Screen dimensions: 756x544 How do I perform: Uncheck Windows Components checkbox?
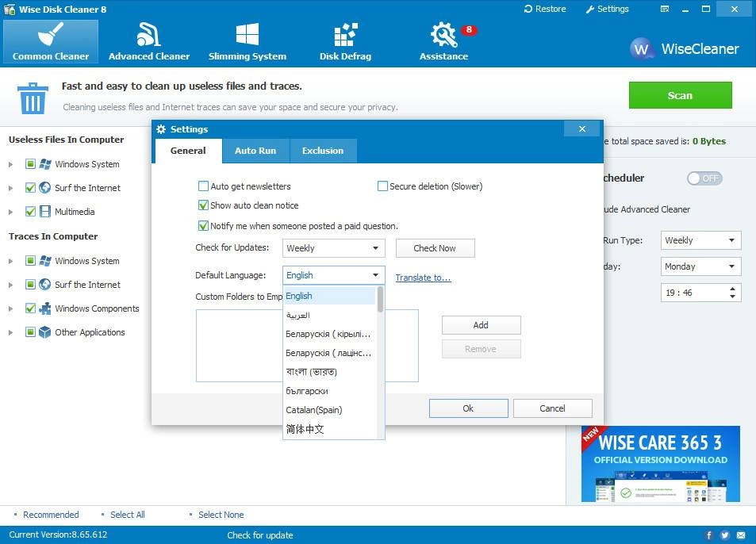(x=30, y=308)
